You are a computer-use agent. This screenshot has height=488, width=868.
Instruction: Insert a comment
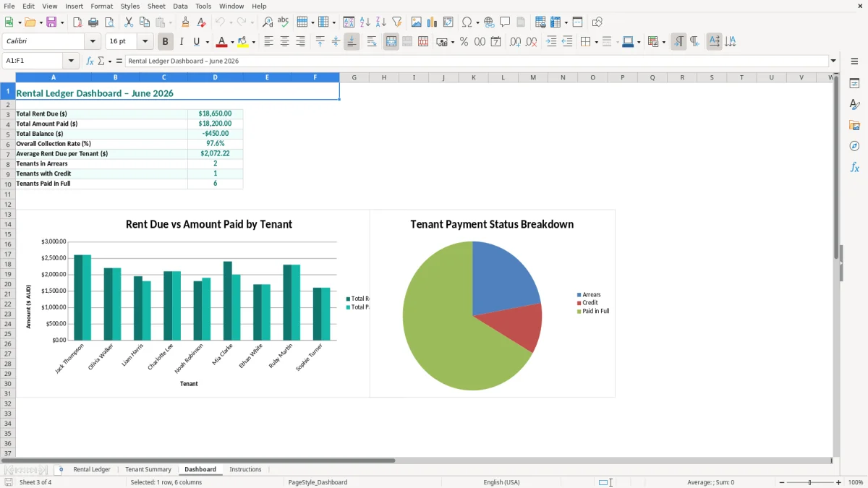505,22
